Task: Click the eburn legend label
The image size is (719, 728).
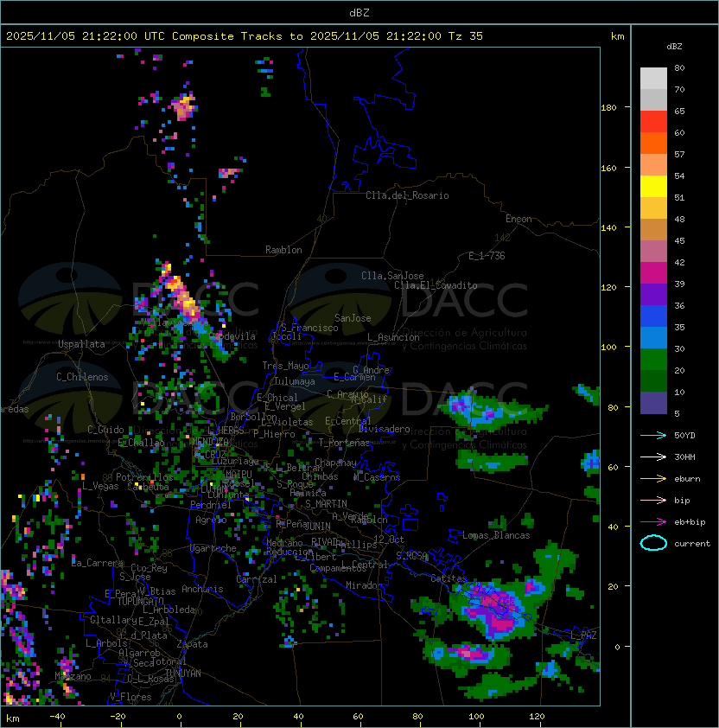Action: (687, 479)
